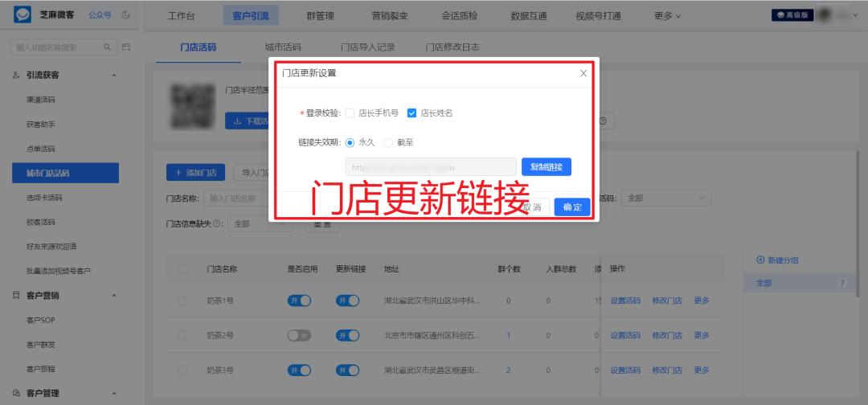
Task: Open 门店修改日志 sub-tab
Action: [452, 47]
